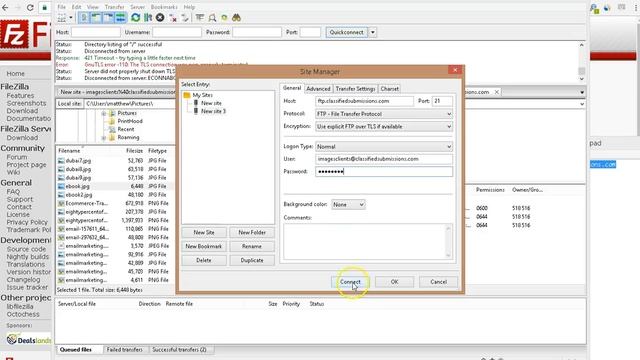
Task: Toggle the directory comparison icon
Action: 212,18
